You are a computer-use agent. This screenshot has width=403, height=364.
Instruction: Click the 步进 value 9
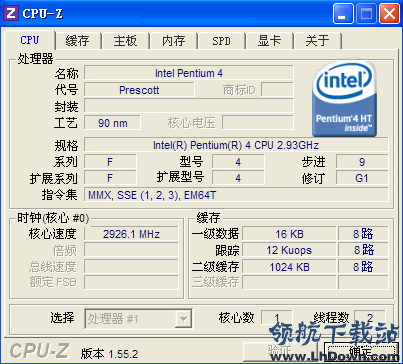362,162
